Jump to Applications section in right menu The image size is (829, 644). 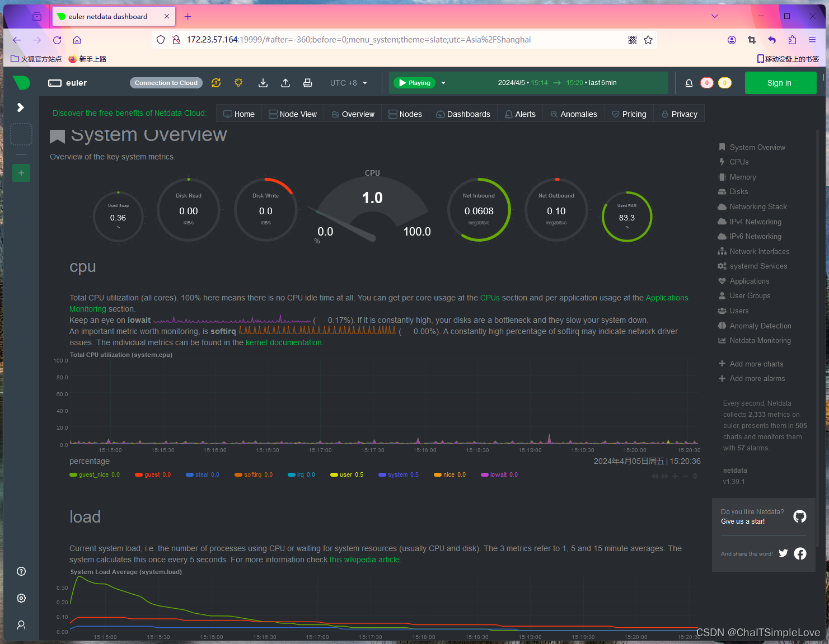tap(744, 281)
